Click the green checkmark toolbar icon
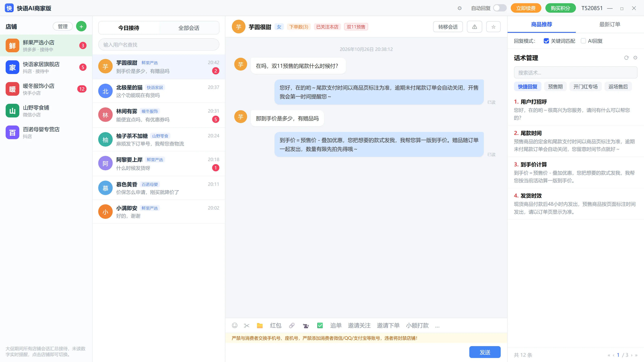This screenshot has width=644, height=362. click(x=320, y=325)
